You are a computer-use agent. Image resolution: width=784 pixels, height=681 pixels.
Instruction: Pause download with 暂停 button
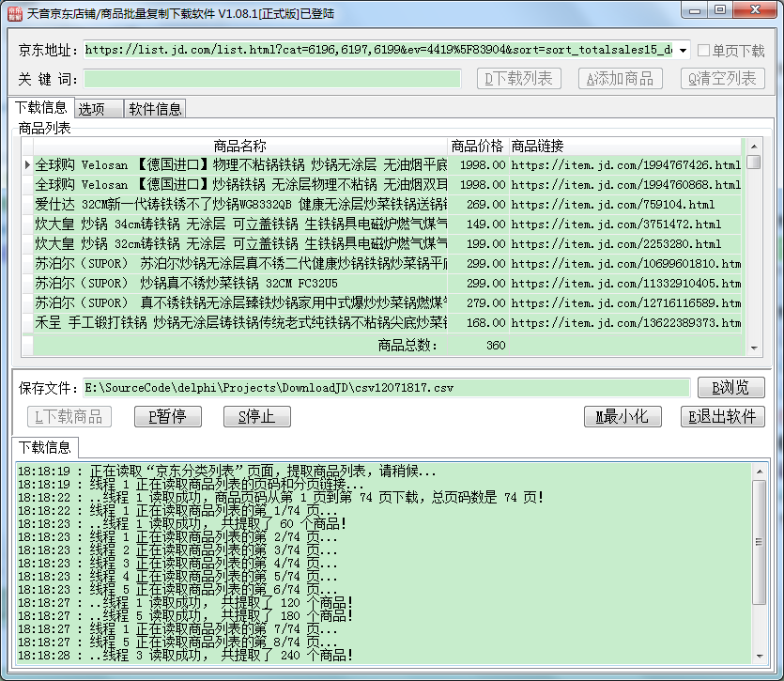pos(161,417)
